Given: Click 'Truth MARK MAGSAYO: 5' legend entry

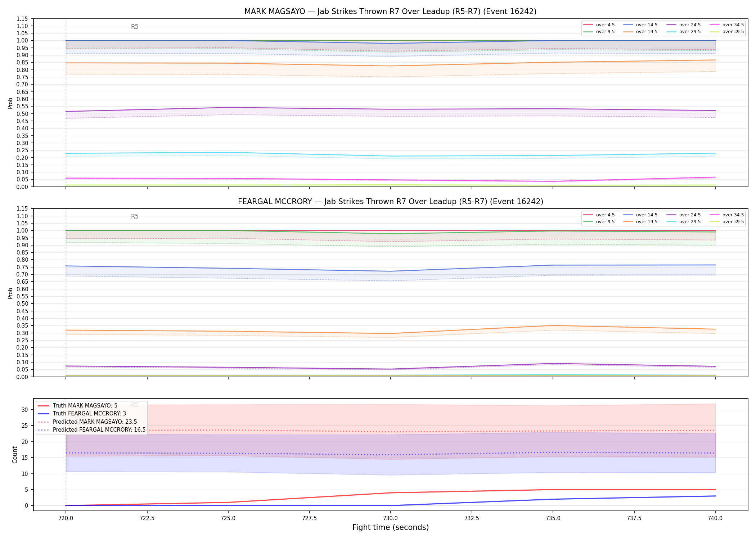Looking at the screenshot, I should coord(77,406).
